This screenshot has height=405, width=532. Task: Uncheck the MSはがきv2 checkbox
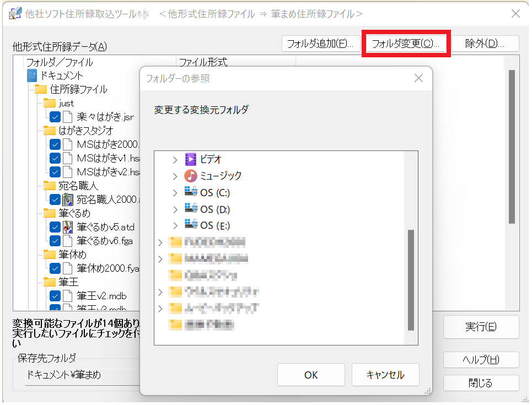(55, 172)
